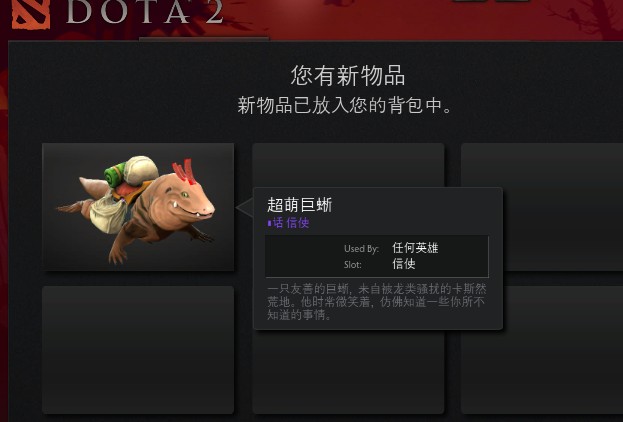623x422 pixels.
Task: Click the gray tab bar under the logo
Action: 204,39
